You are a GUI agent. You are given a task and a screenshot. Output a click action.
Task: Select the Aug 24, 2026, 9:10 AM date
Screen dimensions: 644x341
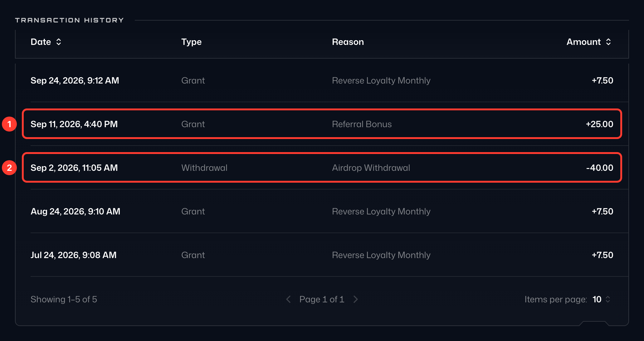75,211
